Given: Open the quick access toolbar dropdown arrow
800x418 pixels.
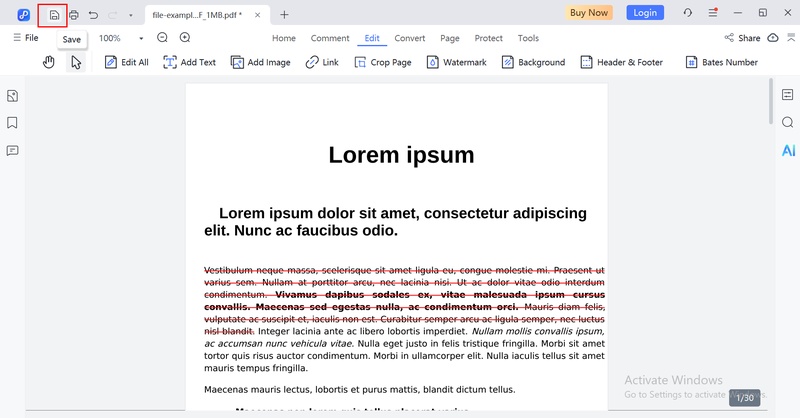Looking at the screenshot, I should click(x=131, y=15).
